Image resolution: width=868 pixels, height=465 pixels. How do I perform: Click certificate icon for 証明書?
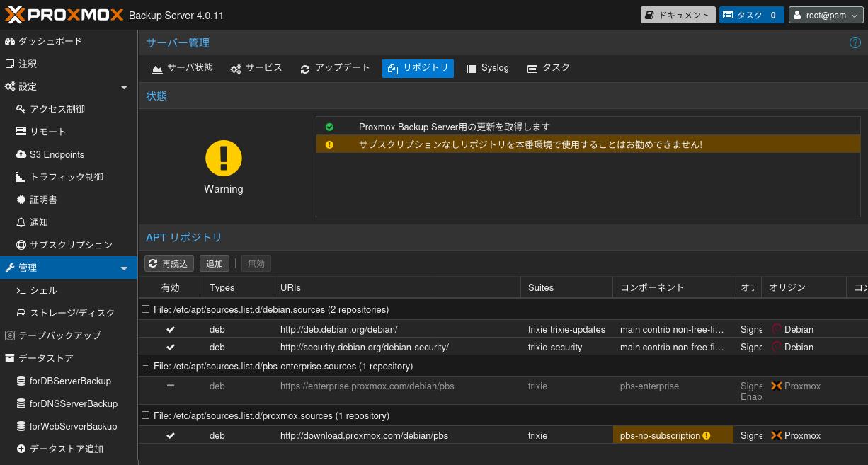21,200
